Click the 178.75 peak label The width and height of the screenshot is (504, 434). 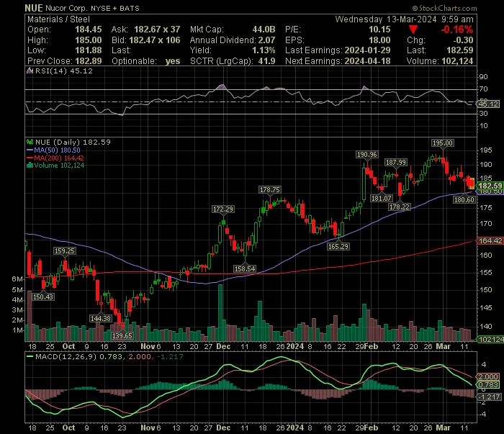click(270, 190)
